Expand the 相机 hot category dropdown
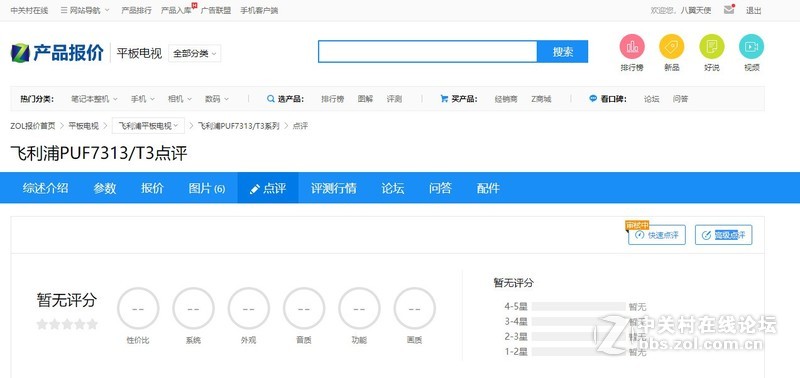This screenshot has width=800, height=378. [x=180, y=99]
